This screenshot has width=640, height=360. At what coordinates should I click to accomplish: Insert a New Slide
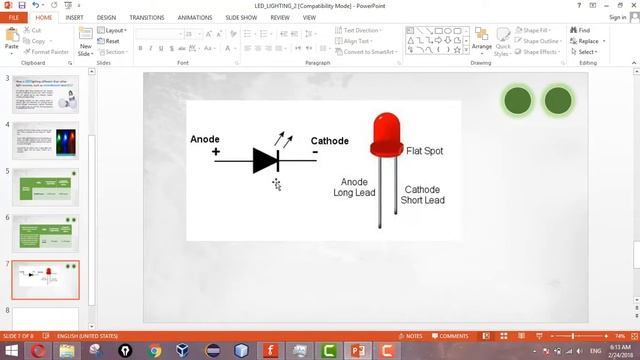pos(85,42)
